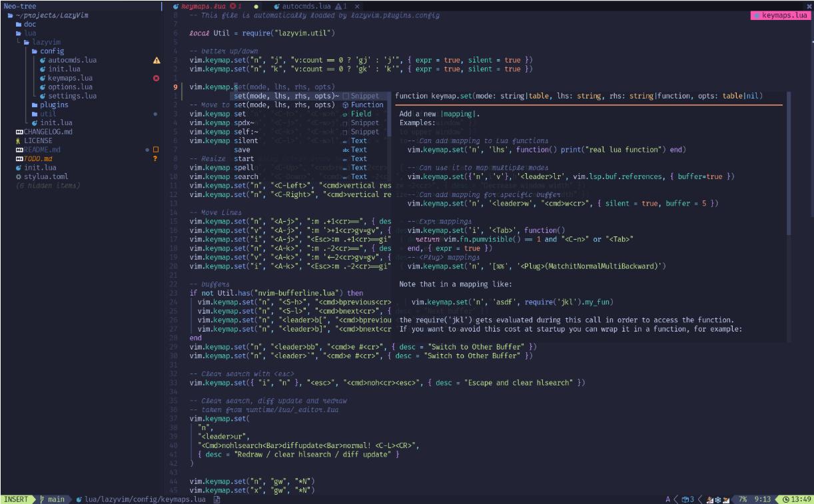Click the git branch icon in the statusline
This screenshot has height=504, width=814.
click(x=43, y=499)
